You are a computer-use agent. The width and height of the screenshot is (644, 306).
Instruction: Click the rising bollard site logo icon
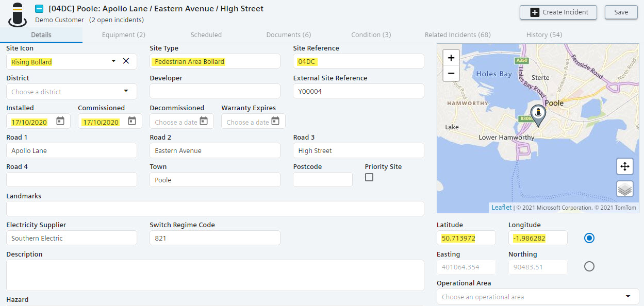(17, 14)
